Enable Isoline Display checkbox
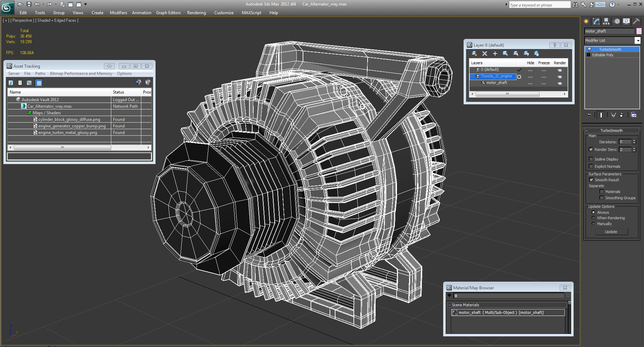644x347 pixels. [x=591, y=159]
